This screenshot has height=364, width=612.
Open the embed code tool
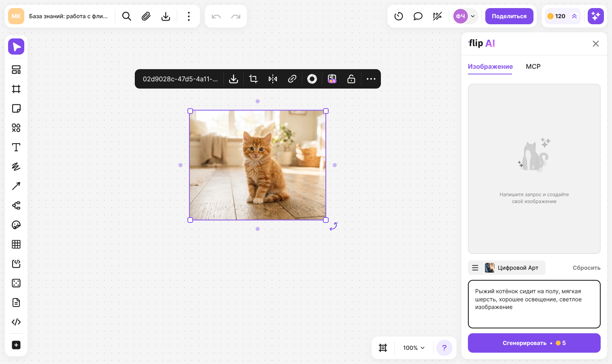tap(16, 322)
